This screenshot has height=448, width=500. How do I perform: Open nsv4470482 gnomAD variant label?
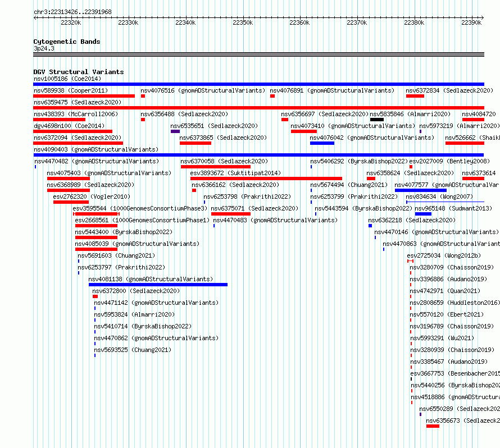click(x=97, y=161)
